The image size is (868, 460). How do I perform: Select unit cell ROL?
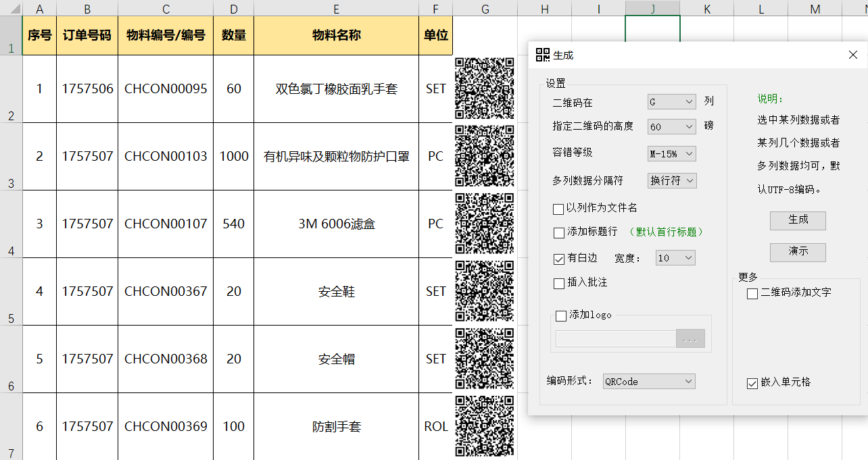[436, 427]
